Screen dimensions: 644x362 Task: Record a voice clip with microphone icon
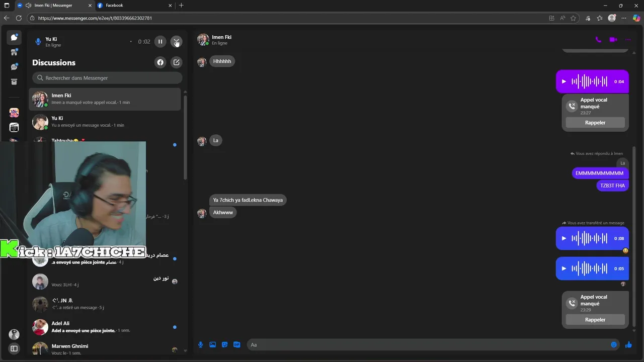(200, 345)
